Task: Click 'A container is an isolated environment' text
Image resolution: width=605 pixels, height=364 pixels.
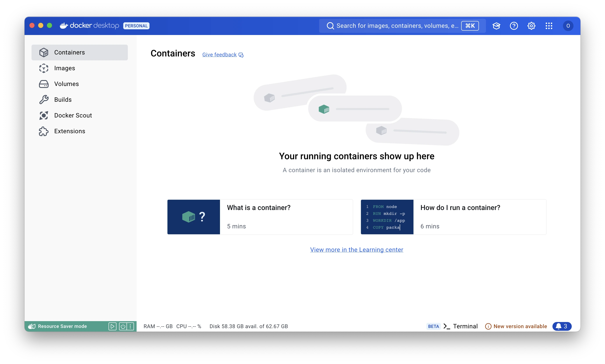Action: (x=356, y=170)
